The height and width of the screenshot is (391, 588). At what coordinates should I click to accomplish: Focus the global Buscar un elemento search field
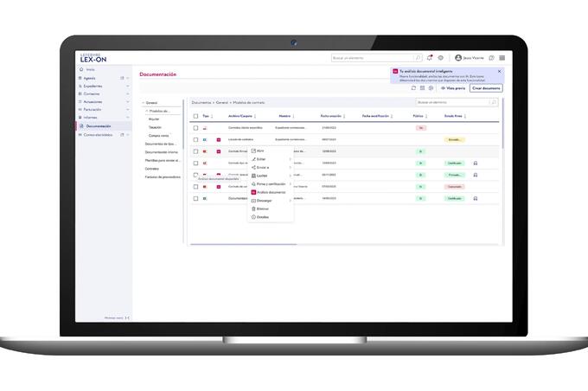[x=376, y=58]
